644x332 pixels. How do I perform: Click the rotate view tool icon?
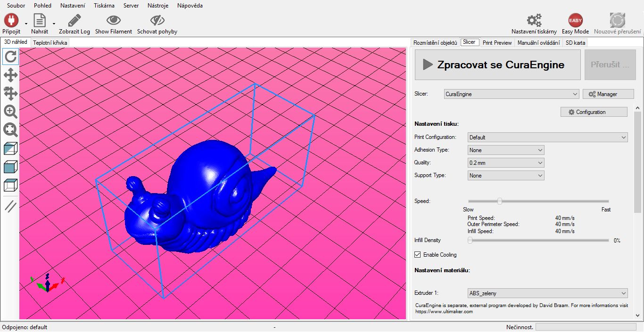pos(10,57)
